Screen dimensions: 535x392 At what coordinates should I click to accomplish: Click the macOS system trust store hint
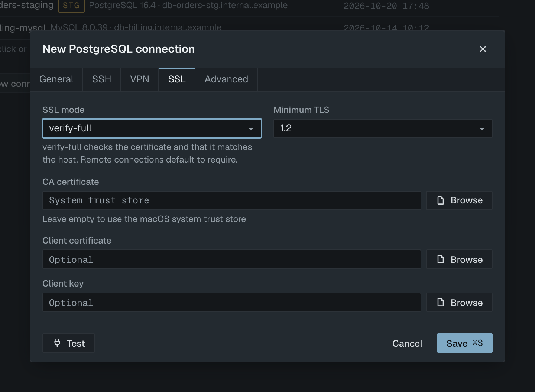[x=144, y=219]
